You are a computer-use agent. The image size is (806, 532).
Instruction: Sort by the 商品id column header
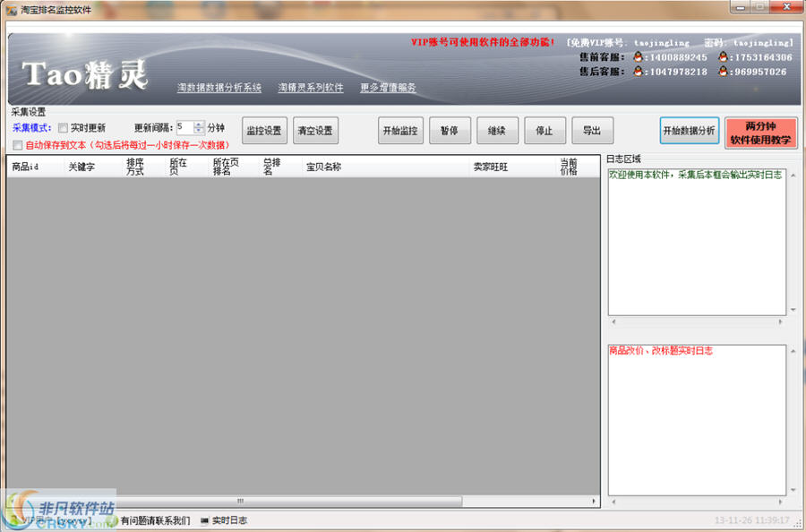pos(36,167)
